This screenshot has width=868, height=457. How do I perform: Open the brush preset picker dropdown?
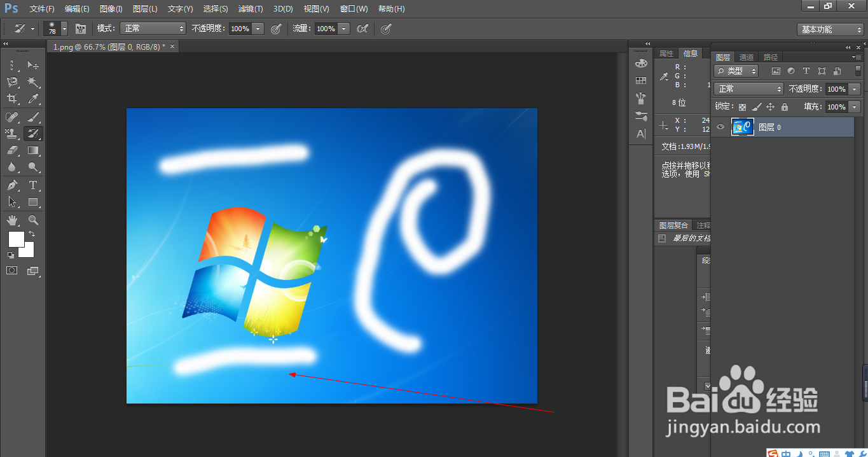[x=64, y=29]
